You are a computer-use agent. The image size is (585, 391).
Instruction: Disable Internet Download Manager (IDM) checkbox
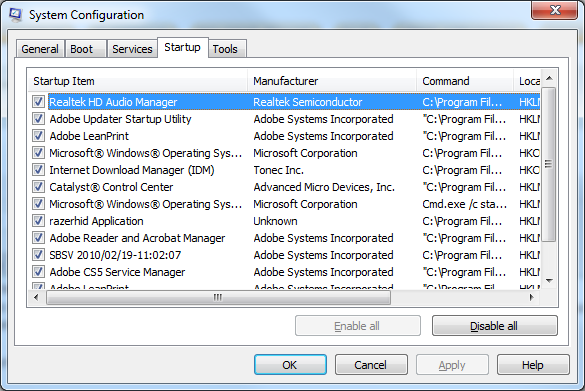click(x=38, y=170)
